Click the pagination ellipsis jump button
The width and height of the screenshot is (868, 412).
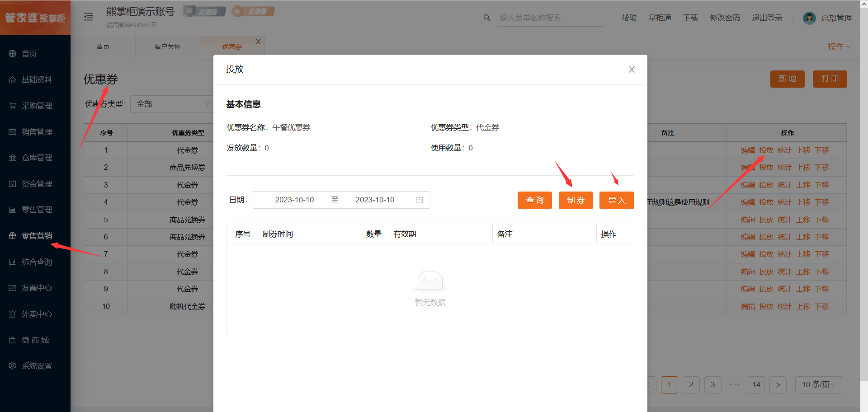pyautogui.click(x=734, y=385)
